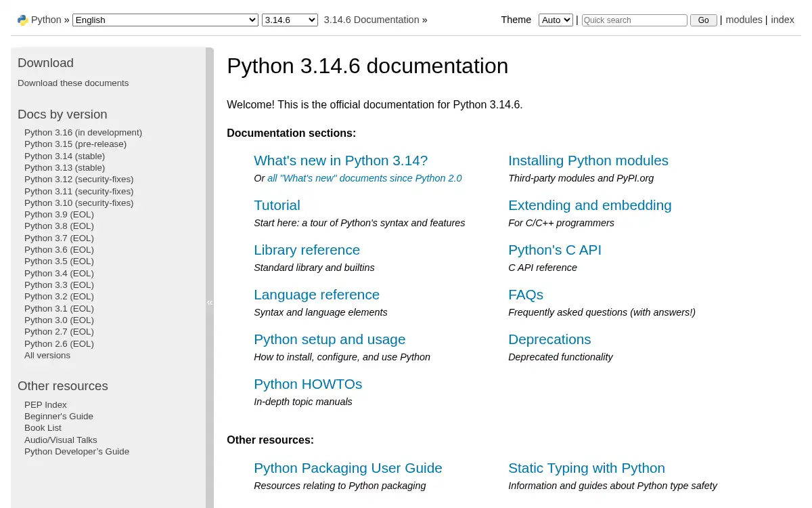Open What's new in Python 3.14?
Screen dimensions: 812x508
pos(340,161)
